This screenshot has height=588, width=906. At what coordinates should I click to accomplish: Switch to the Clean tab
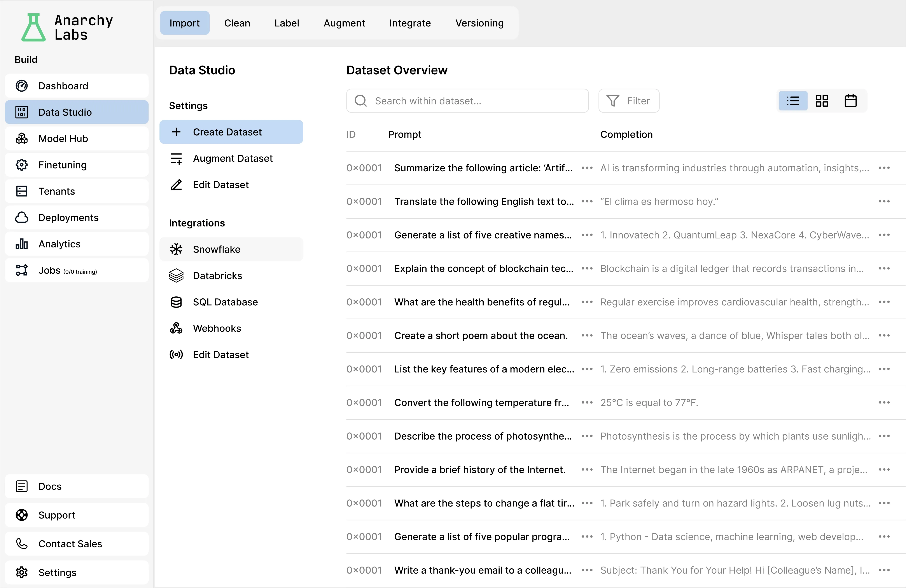[x=237, y=23]
